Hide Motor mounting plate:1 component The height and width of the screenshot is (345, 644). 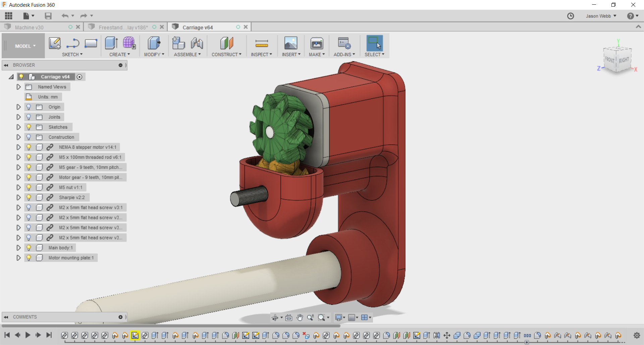tap(29, 258)
